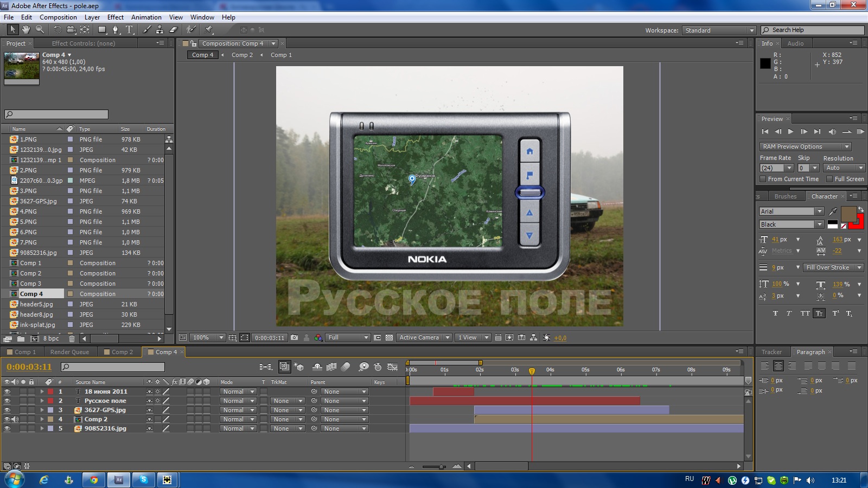Click the brown fill color swatch

coord(848,214)
